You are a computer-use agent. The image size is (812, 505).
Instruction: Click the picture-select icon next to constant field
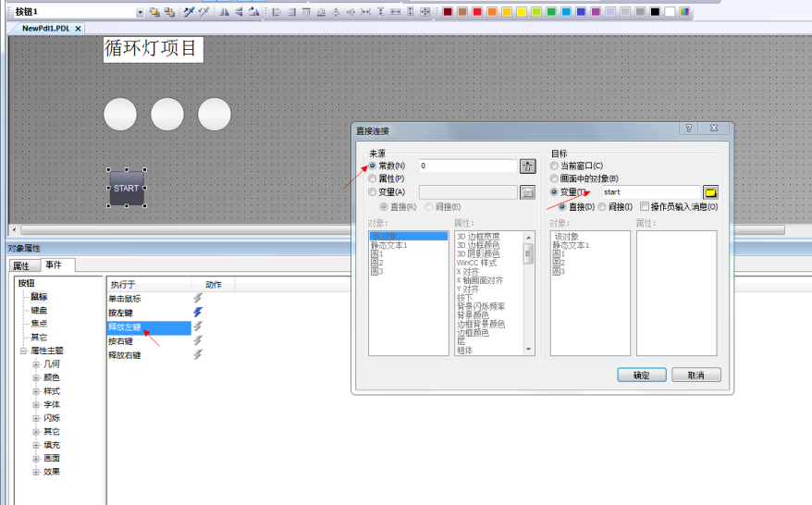click(x=527, y=166)
